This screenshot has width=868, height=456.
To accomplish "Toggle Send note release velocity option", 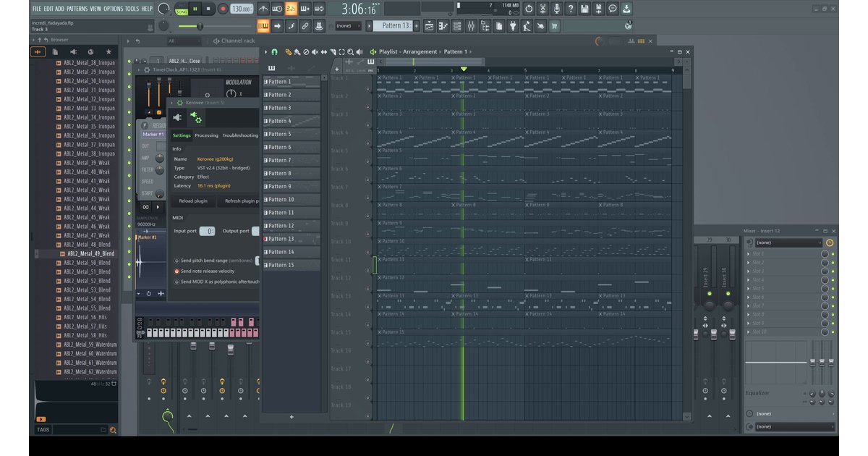I will point(176,271).
